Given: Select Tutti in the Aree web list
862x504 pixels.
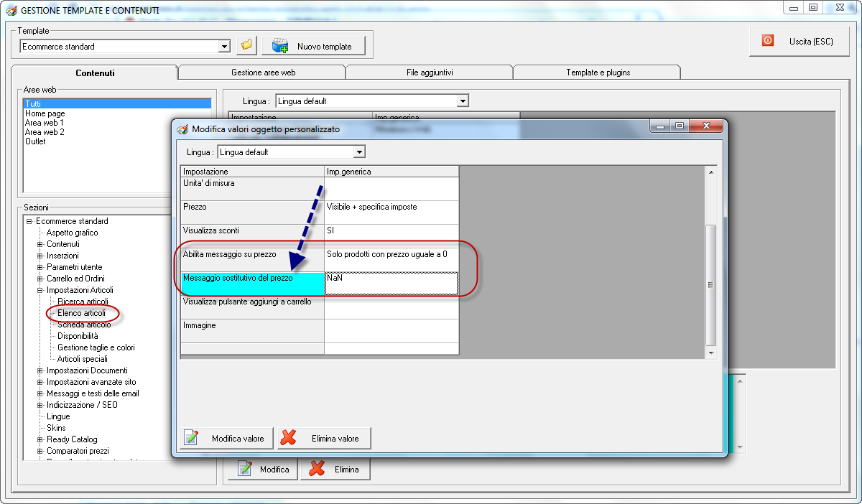Looking at the screenshot, I should (x=118, y=104).
